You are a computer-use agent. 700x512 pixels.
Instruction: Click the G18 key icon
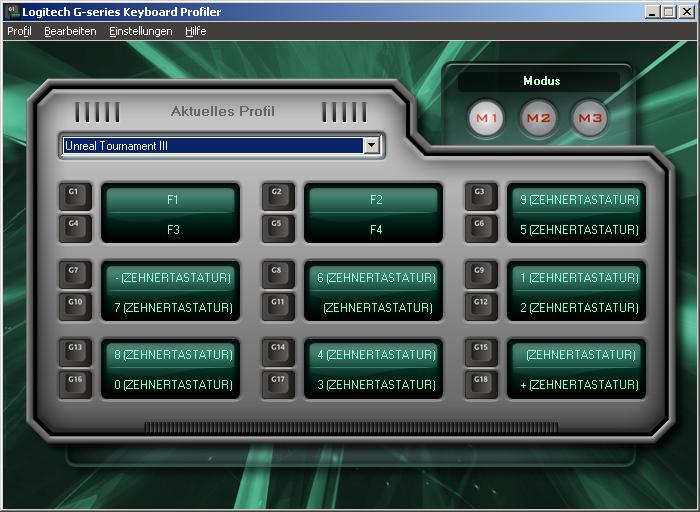[x=481, y=384]
